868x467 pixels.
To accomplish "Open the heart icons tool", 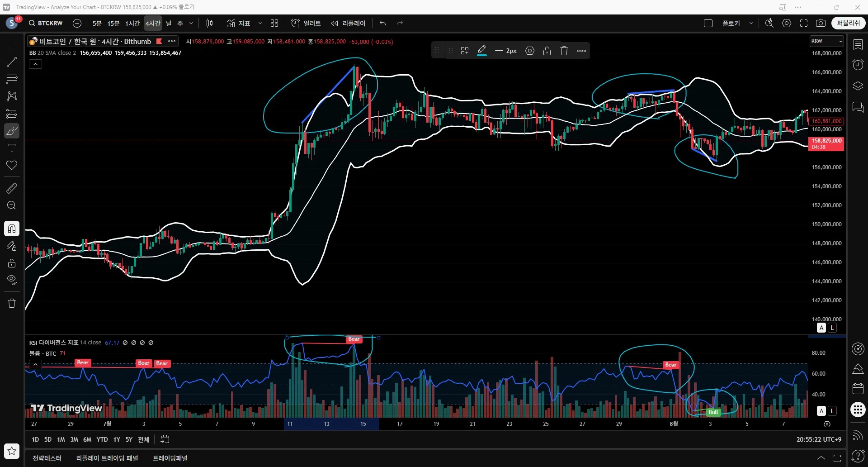I will click(x=12, y=165).
